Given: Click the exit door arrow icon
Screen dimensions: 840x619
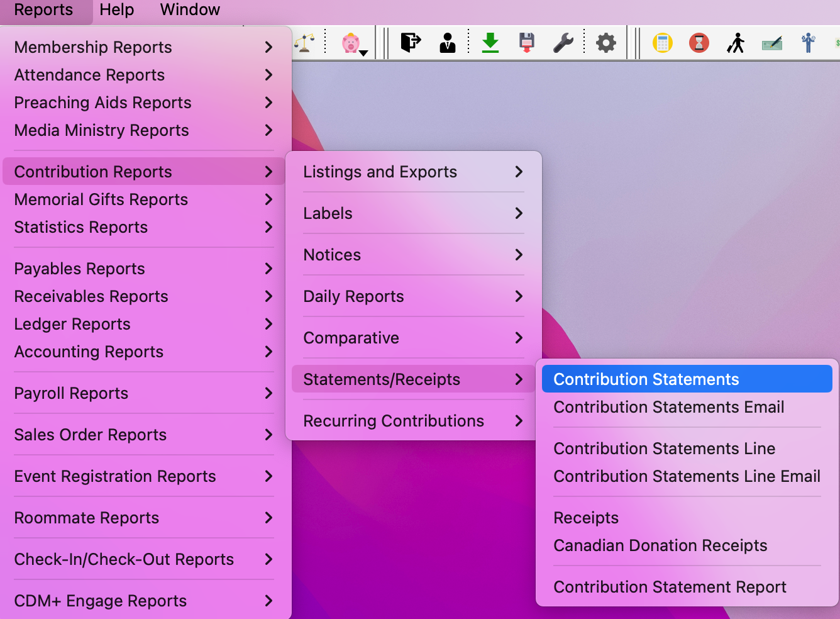Looking at the screenshot, I should (411, 43).
